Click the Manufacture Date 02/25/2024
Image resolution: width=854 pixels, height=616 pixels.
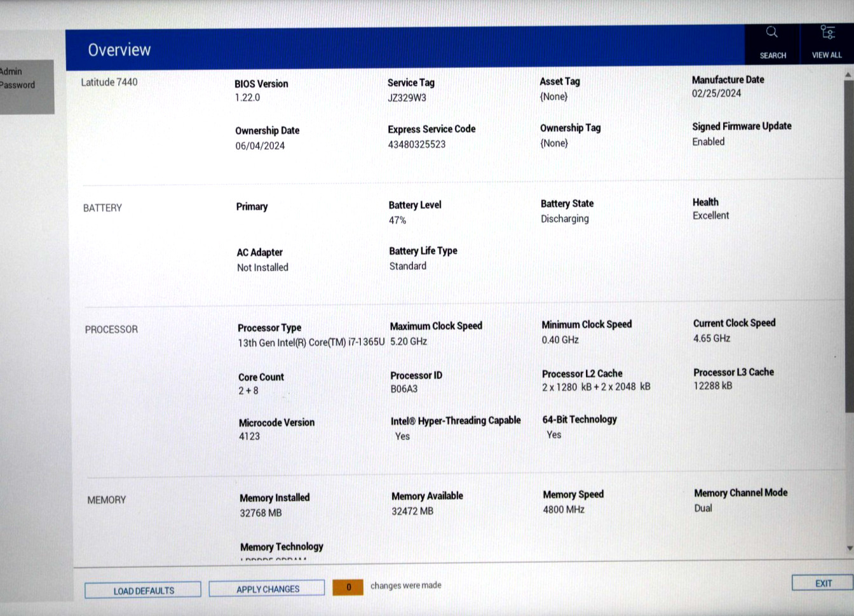coord(716,93)
